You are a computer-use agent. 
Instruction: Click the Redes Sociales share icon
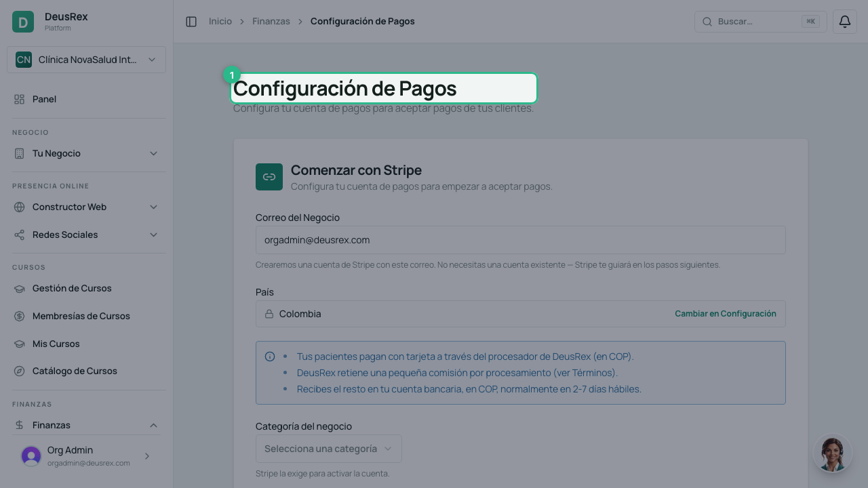[x=19, y=235]
